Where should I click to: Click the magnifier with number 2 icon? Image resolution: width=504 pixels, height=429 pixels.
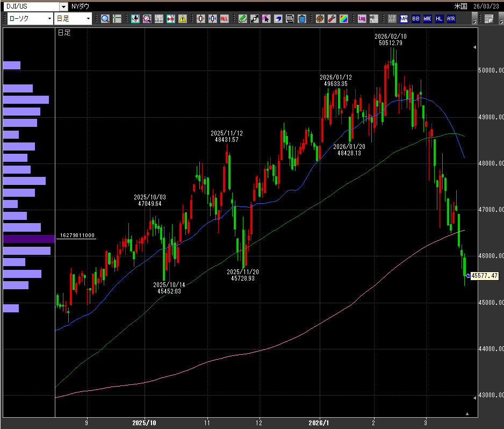click(147, 19)
